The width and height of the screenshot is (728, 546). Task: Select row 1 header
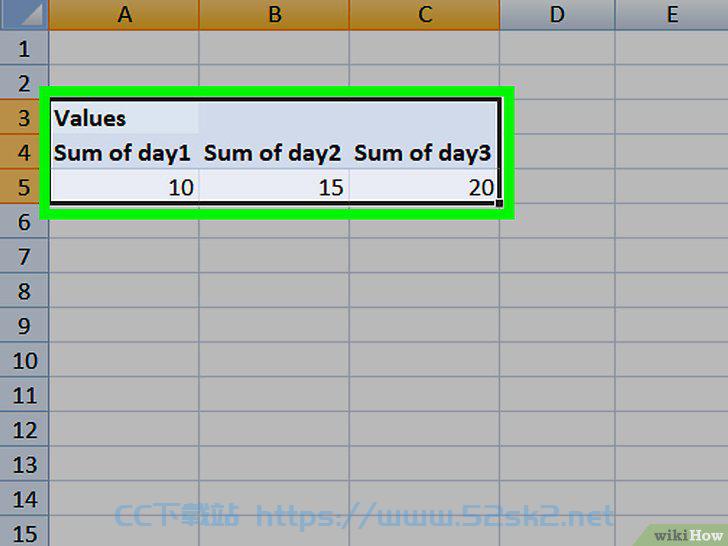point(24,48)
